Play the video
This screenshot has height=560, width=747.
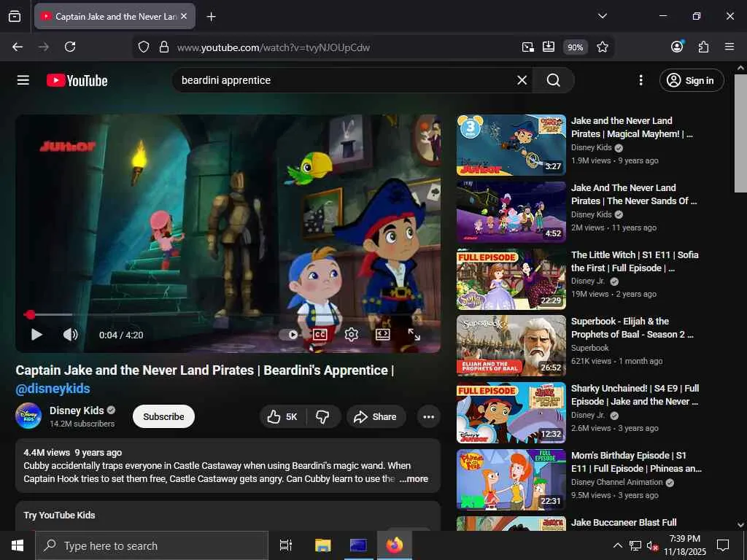36,335
